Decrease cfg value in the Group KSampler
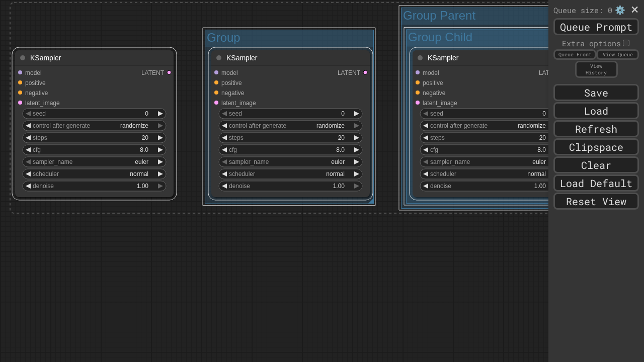 pos(224,150)
